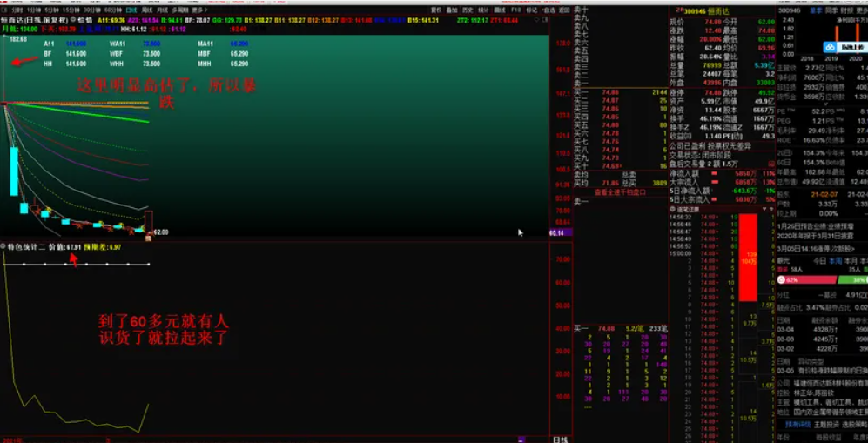This screenshot has width=868, height=443.
Task: Select the 财报 tab in right info panel
Action: pos(847,10)
